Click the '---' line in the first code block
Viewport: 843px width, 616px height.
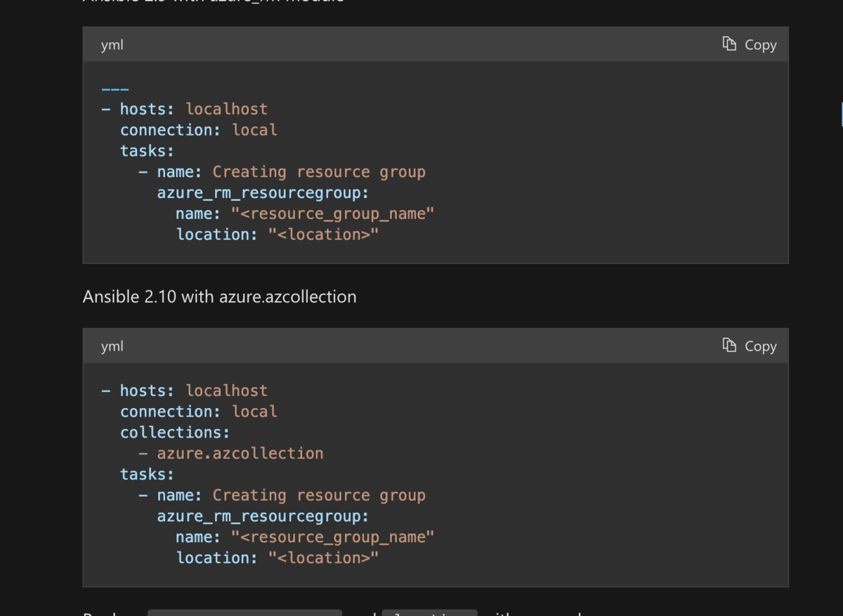coord(115,89)
